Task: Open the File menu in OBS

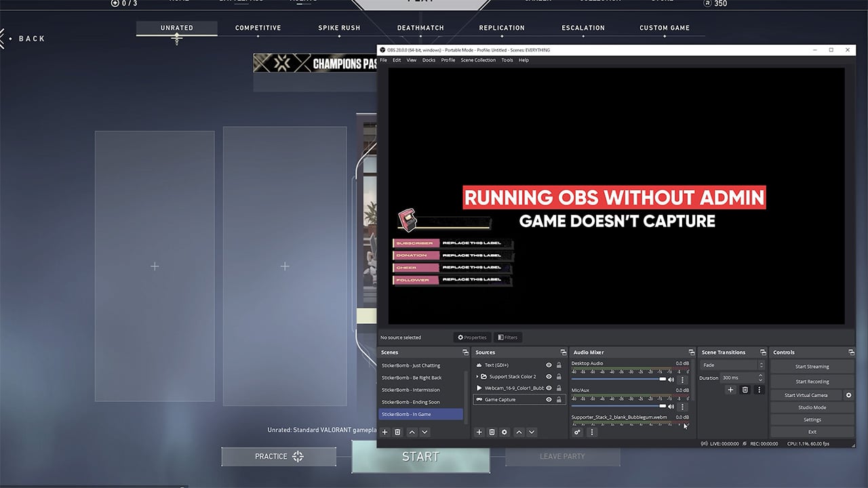Action: pos(383,60)
